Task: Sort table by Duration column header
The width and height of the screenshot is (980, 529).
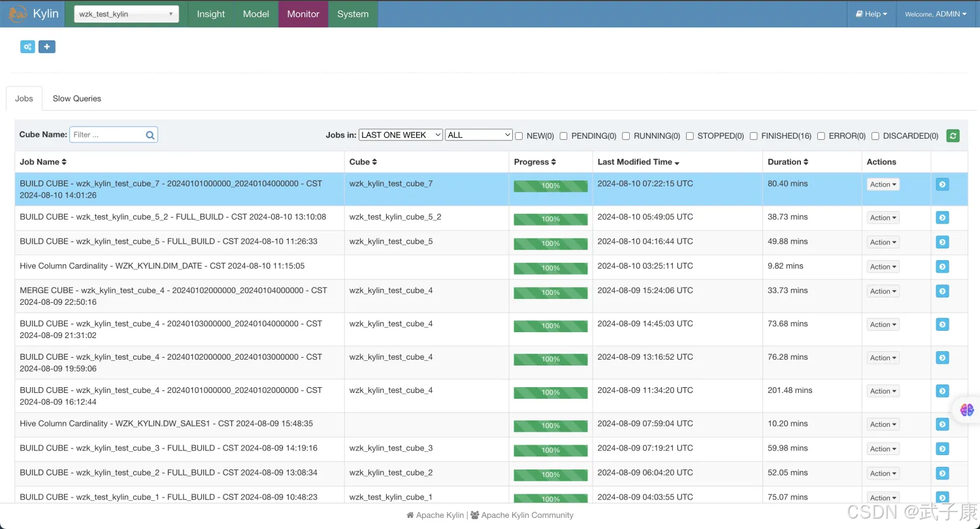Action: [x=788, y=162]
